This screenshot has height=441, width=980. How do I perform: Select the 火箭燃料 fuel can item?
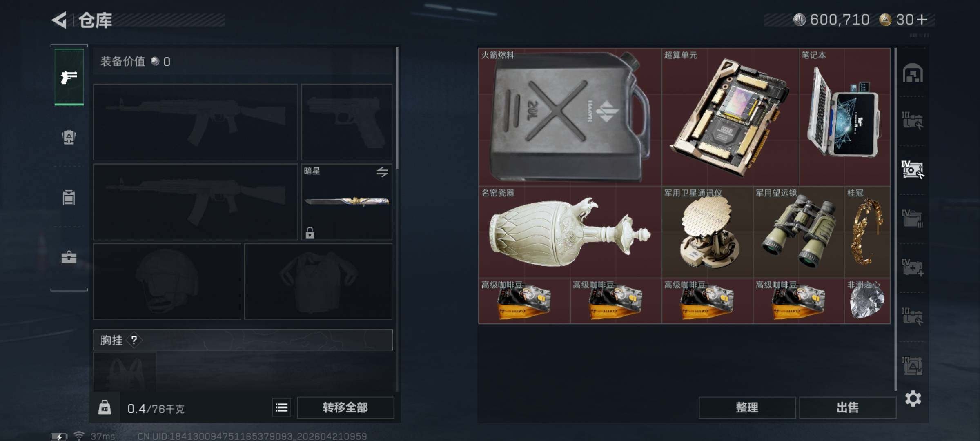click(570, 117)
